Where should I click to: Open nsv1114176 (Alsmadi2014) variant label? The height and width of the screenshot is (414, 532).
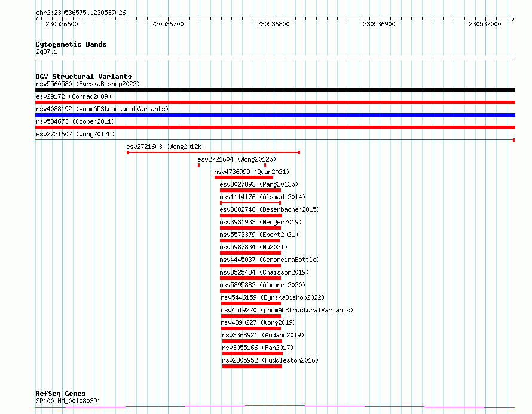pos(262,197)
